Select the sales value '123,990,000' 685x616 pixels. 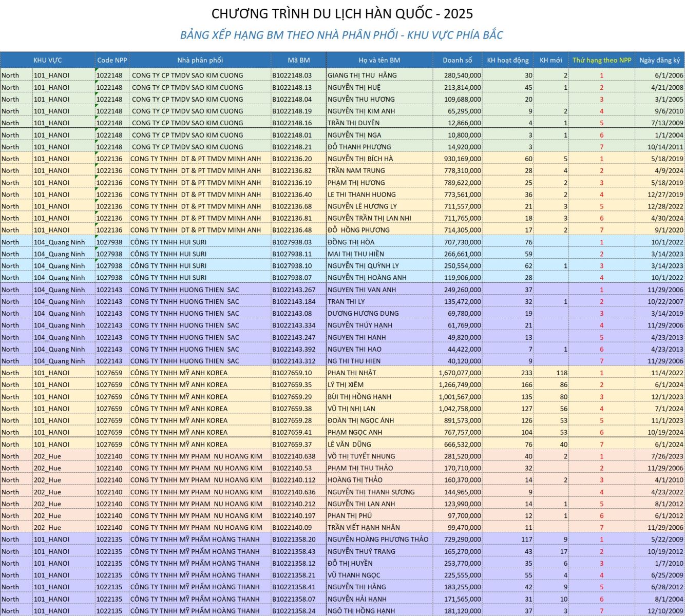tap(463, 504)
